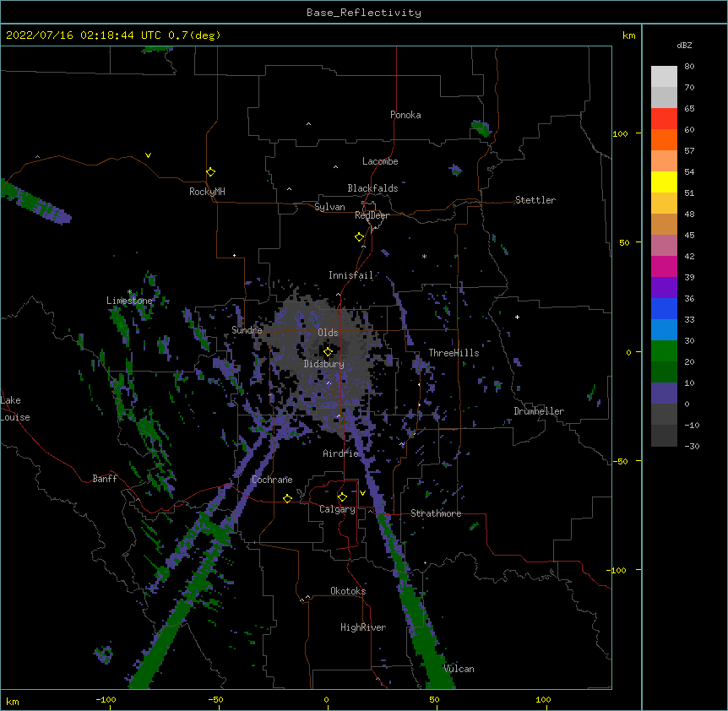Pick the bright green 20-30 dBZ legend swatch

(664, 351)
